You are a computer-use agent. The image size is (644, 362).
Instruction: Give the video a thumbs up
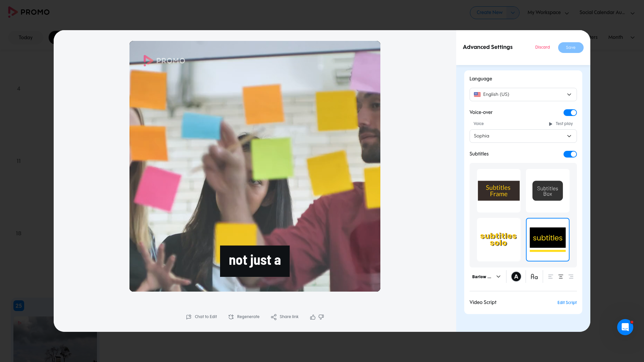pyautogui.click(x=313, y=317)
